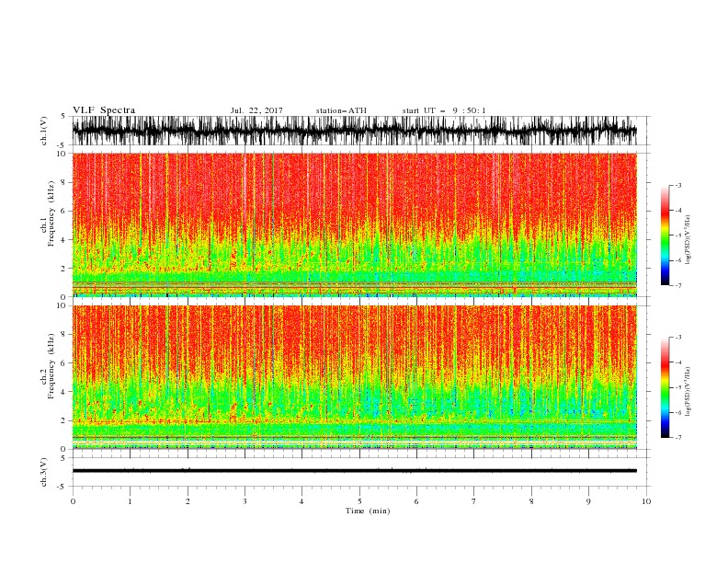Click the time axis tick label "0"
The image size is (728, 563).
pos(73,501)
